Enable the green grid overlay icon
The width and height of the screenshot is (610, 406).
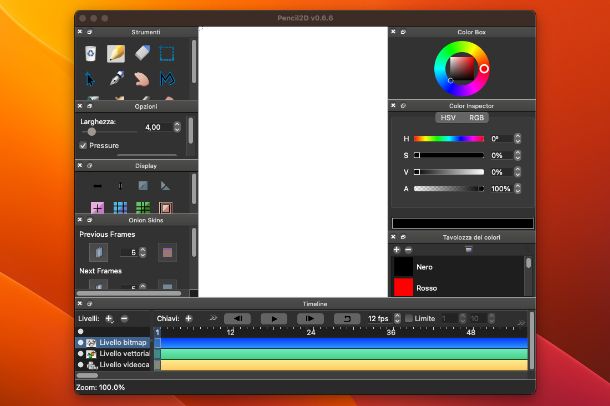click(143, 208)
